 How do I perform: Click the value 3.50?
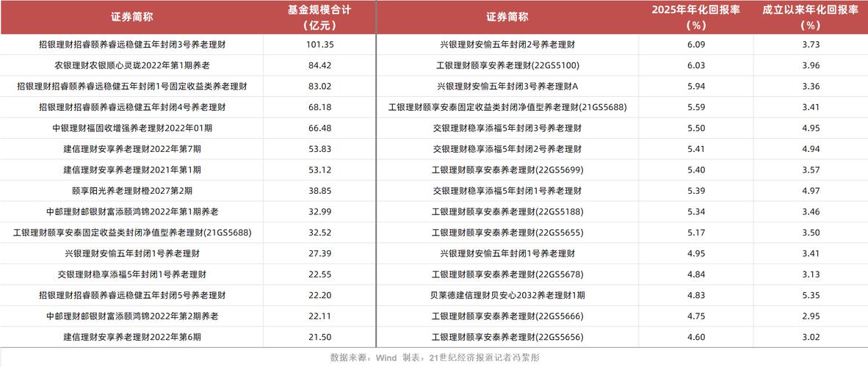coord(811,233)
